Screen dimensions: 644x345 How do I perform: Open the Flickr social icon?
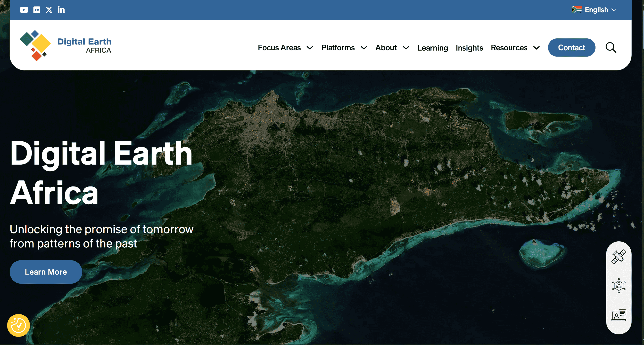click(37, 10)
